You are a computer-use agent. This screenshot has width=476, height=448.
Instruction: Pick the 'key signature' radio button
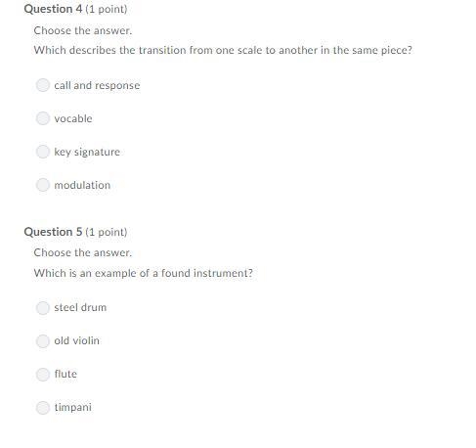(43, 152)
